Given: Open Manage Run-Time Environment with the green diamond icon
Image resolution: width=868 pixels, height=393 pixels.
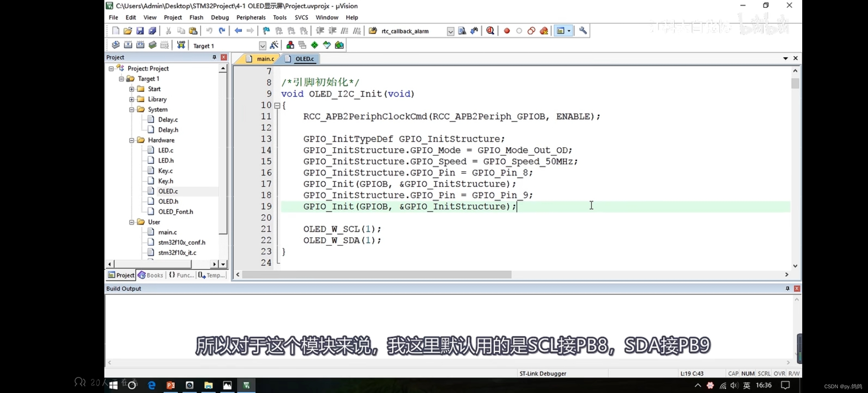Looking at the screenshot, I should pyautogui.click(x=314, y=45).
